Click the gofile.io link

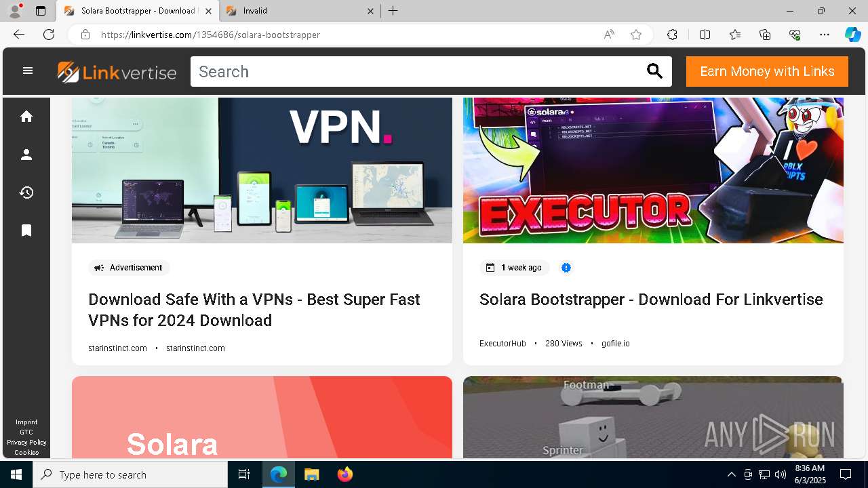pos(616,344)
